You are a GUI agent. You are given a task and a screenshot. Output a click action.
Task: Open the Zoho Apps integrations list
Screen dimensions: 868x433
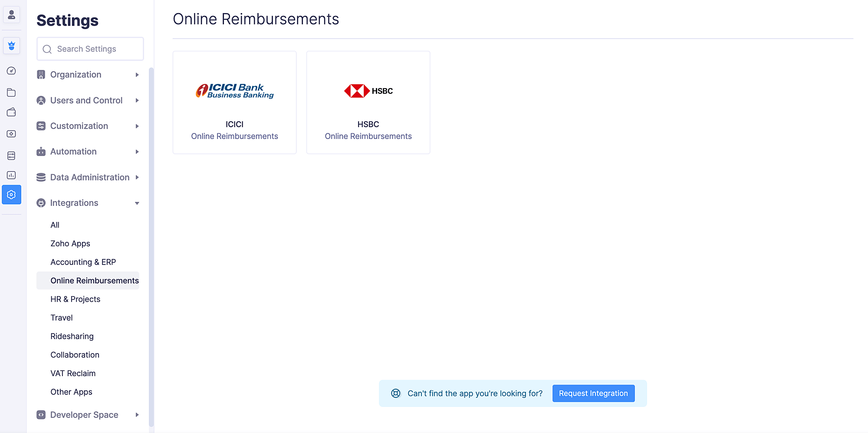(x=70, y=244)
